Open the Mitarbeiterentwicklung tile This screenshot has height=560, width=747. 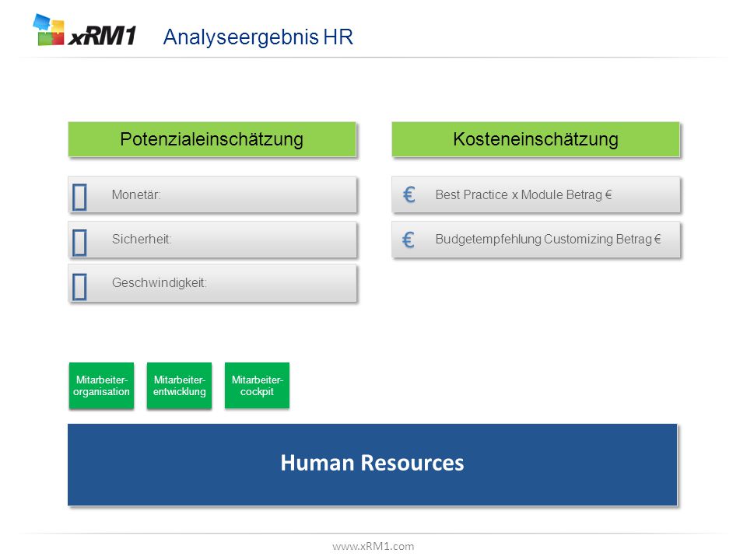(x=179, y=385)
